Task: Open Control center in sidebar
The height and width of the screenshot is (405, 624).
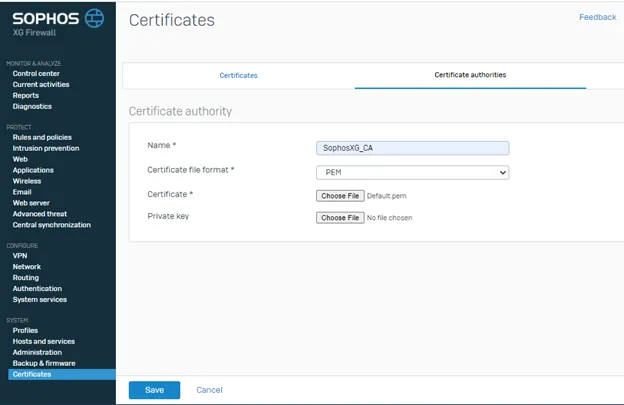Action: [36, 73]
